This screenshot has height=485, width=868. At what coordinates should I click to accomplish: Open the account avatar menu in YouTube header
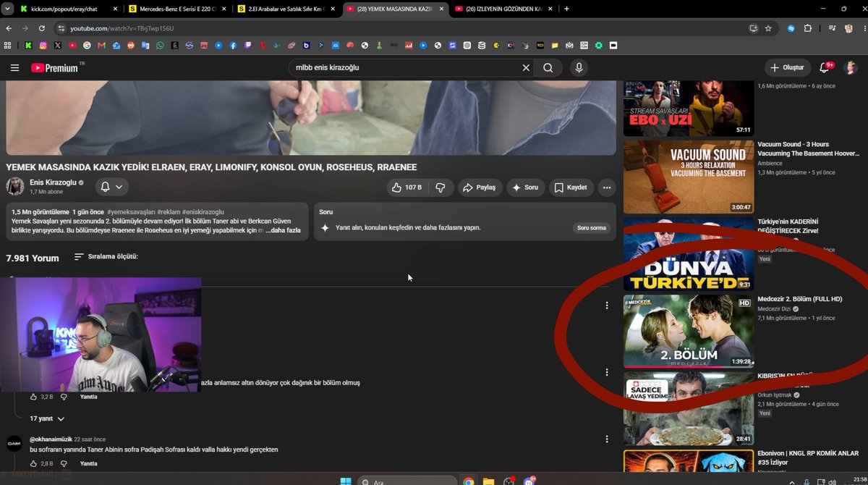851,67
